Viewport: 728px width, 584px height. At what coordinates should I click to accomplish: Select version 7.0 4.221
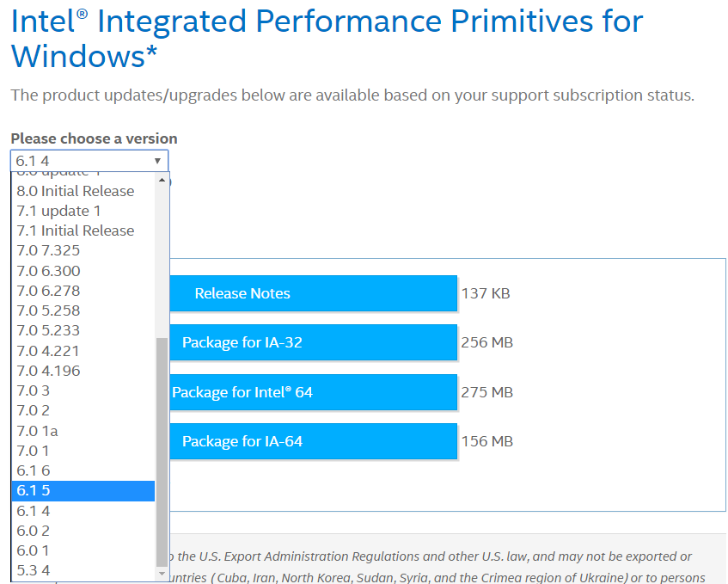coord(49,351)
